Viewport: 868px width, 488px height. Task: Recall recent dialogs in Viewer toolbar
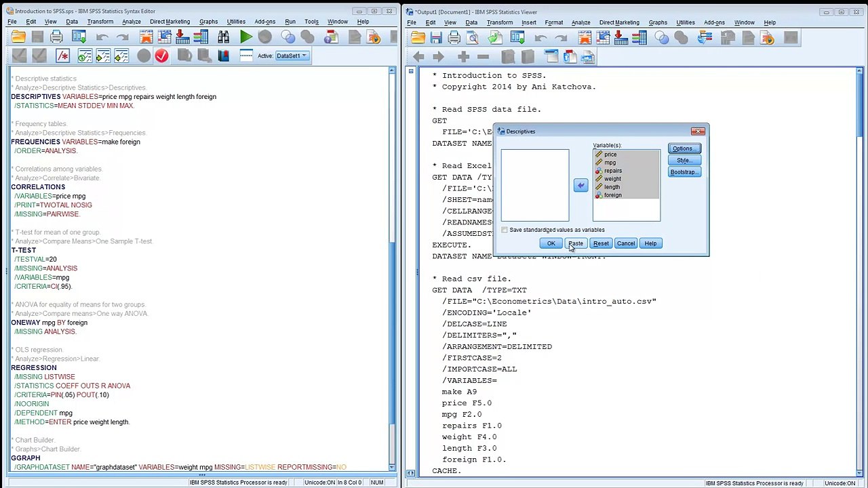pyautogui.click(x=518, y=38)
